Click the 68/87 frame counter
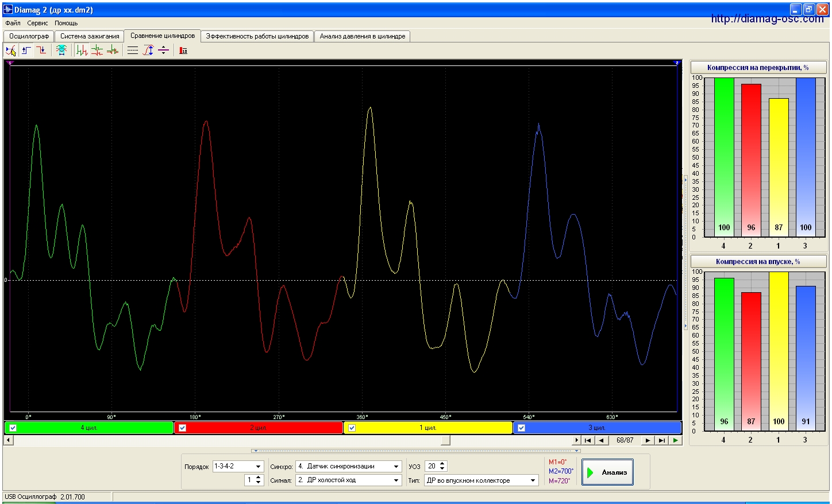 (x=625, y=440)
